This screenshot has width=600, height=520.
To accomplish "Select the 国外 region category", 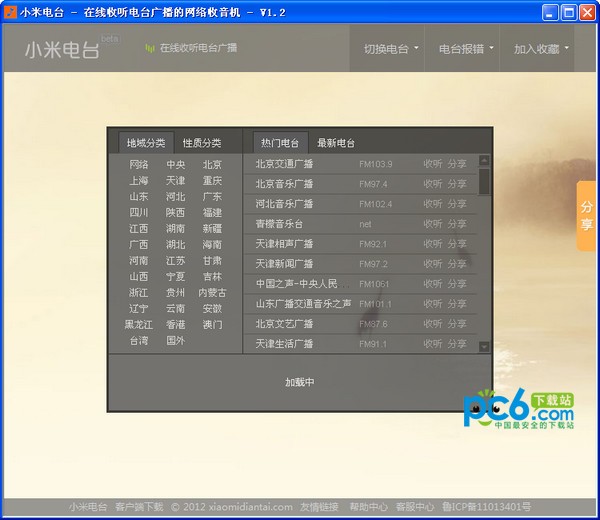I will 176,341.
